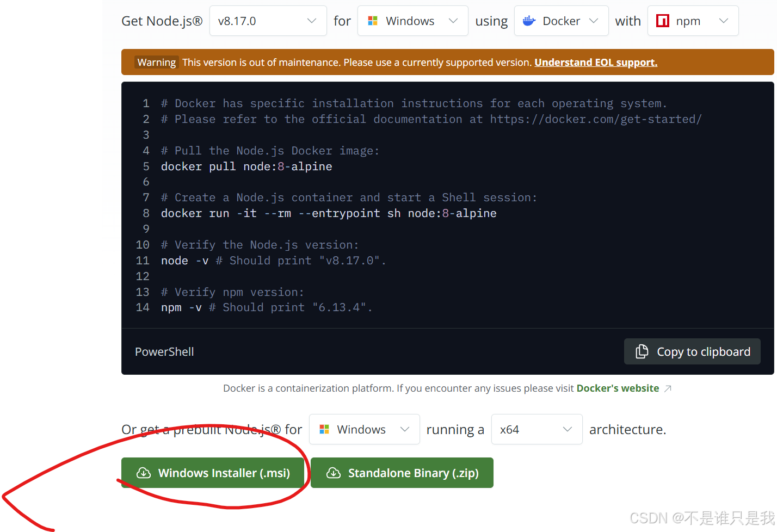Image resolution: width=777 pixels, height=532 pixels.
Task: Click the external arrow after Docker's website
Action: (x=668, y=388)
